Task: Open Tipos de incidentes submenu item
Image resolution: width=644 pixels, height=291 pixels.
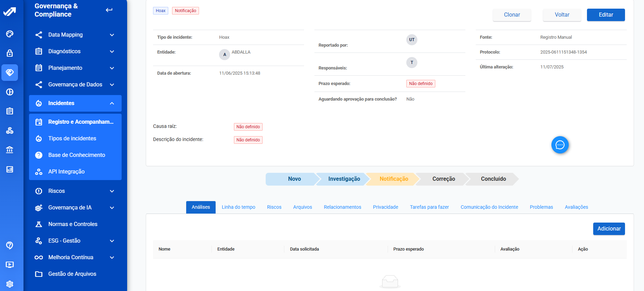Action: click(x=72, y=139)
